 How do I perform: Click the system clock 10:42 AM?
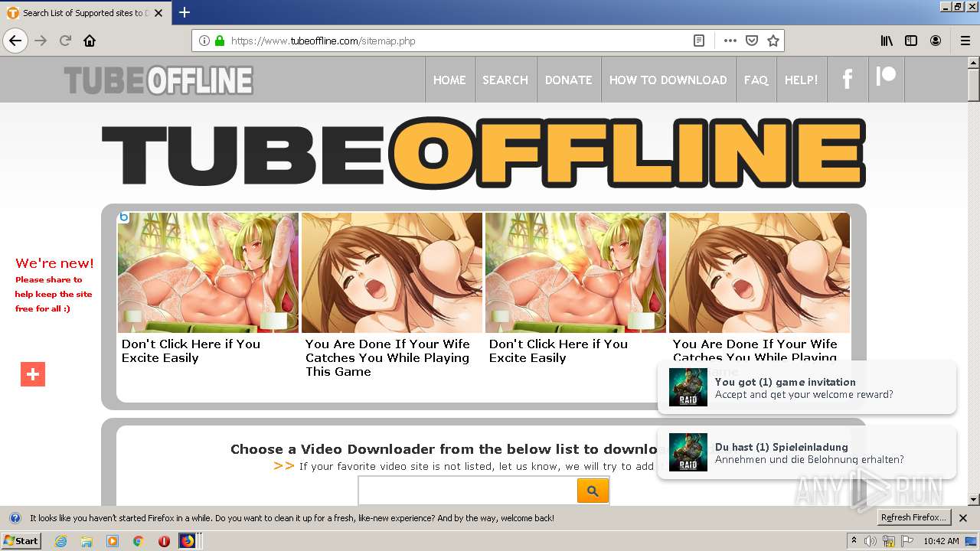coord(941,541)
